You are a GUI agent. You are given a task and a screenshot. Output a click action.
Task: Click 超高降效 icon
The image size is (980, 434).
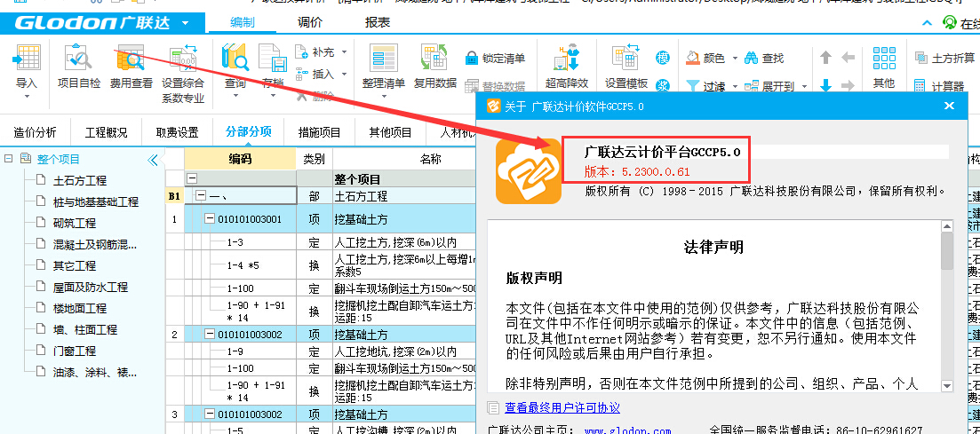(x=567, y=59)
